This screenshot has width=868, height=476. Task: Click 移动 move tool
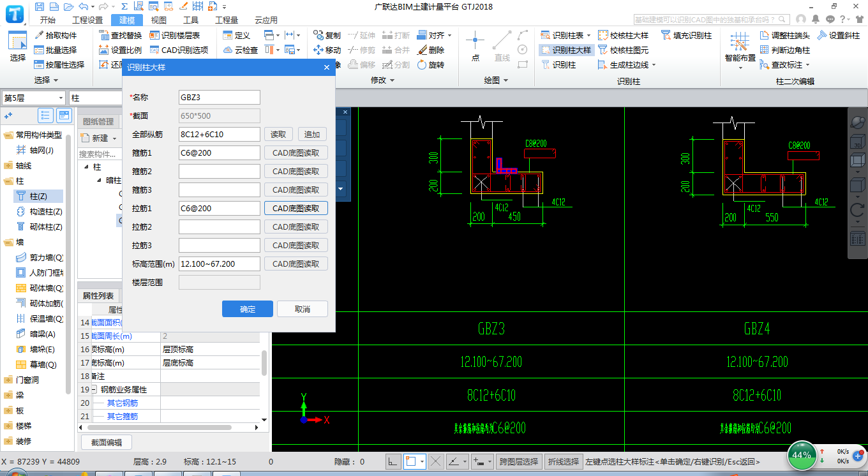[x=327, y=50]
